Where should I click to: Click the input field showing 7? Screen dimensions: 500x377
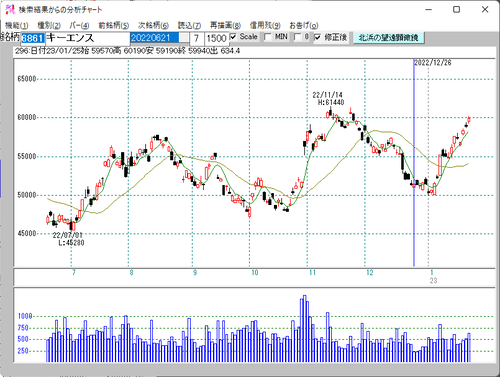[196, 39]
